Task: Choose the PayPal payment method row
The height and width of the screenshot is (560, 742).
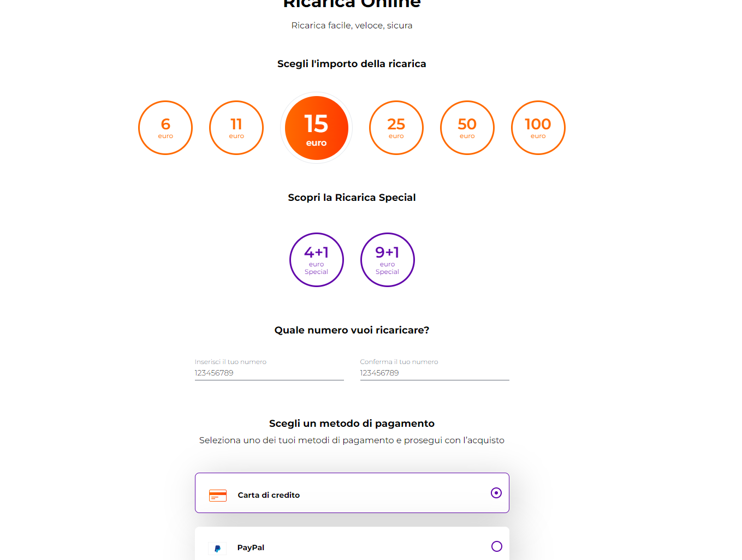Action: (352, 544)
